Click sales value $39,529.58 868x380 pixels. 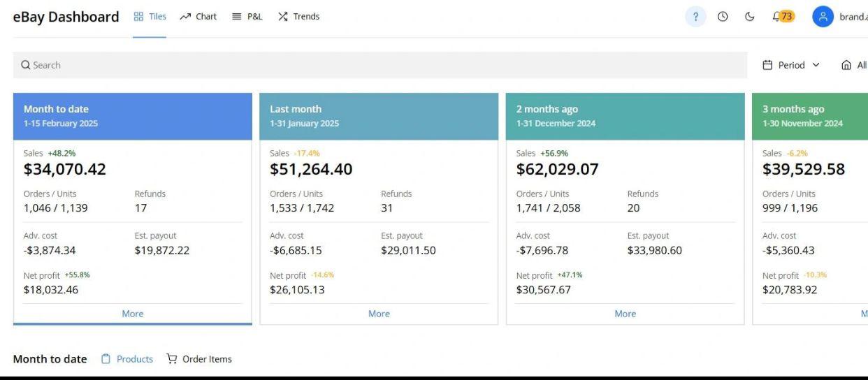tap(804, 169)
